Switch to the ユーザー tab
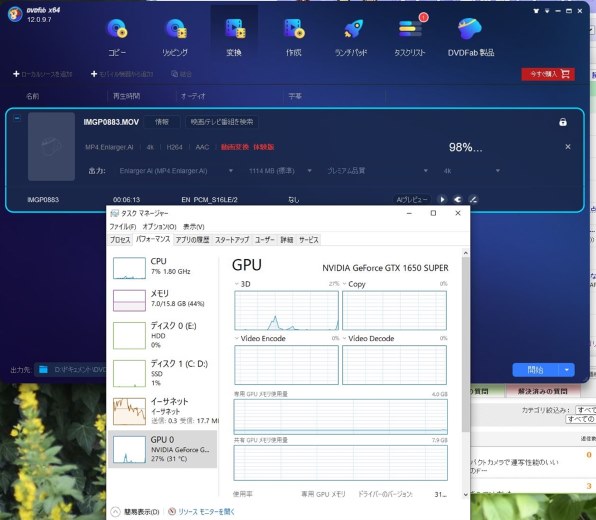The height and width of the screenshot is (520, 596). click(x=265, y=240)
